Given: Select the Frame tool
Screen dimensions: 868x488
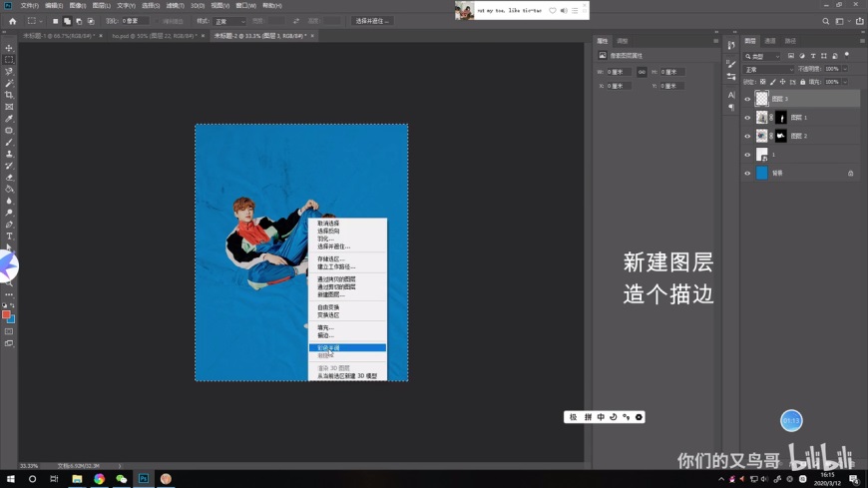Looking at the screenshot, I should point(9,107).
